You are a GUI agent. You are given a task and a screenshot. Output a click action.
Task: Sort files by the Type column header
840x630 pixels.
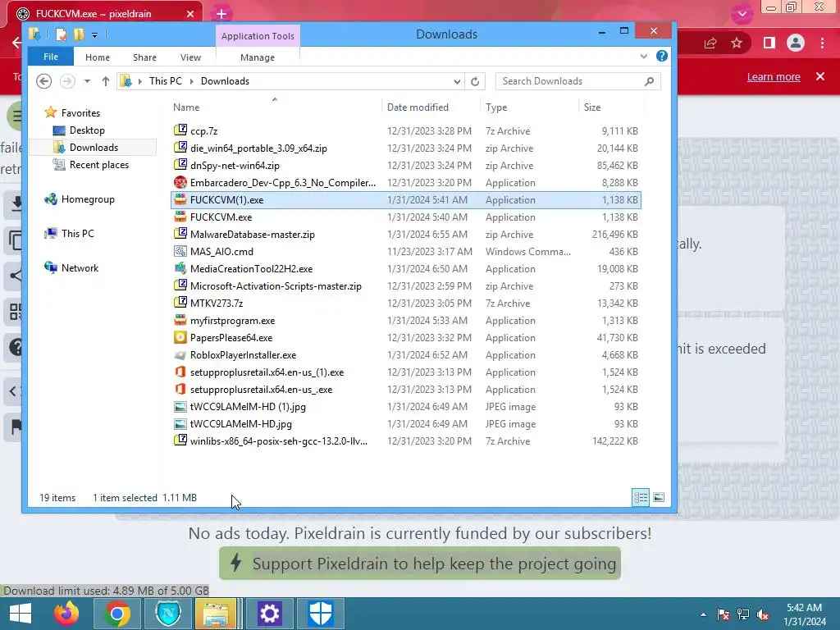pos(496,107)
